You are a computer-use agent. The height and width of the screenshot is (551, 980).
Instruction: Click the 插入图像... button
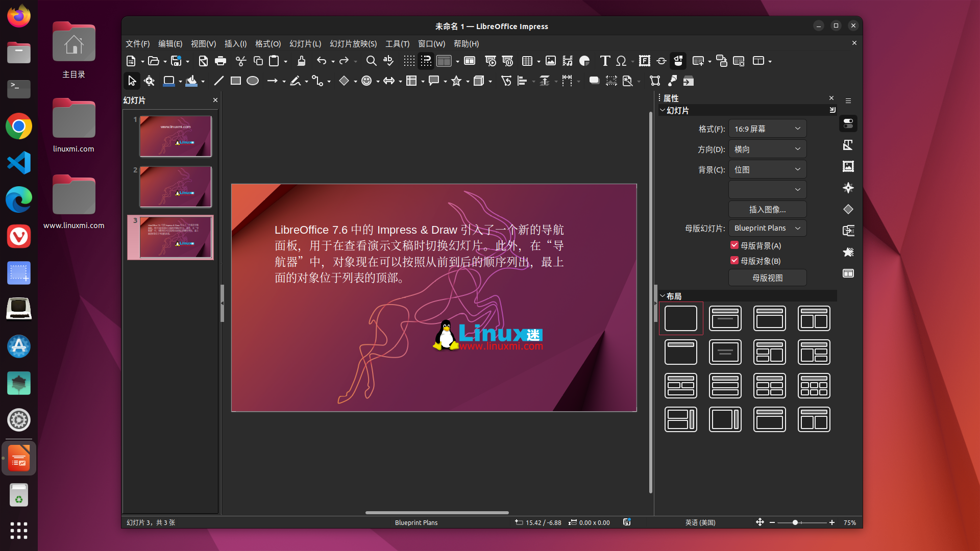point(767,209)
